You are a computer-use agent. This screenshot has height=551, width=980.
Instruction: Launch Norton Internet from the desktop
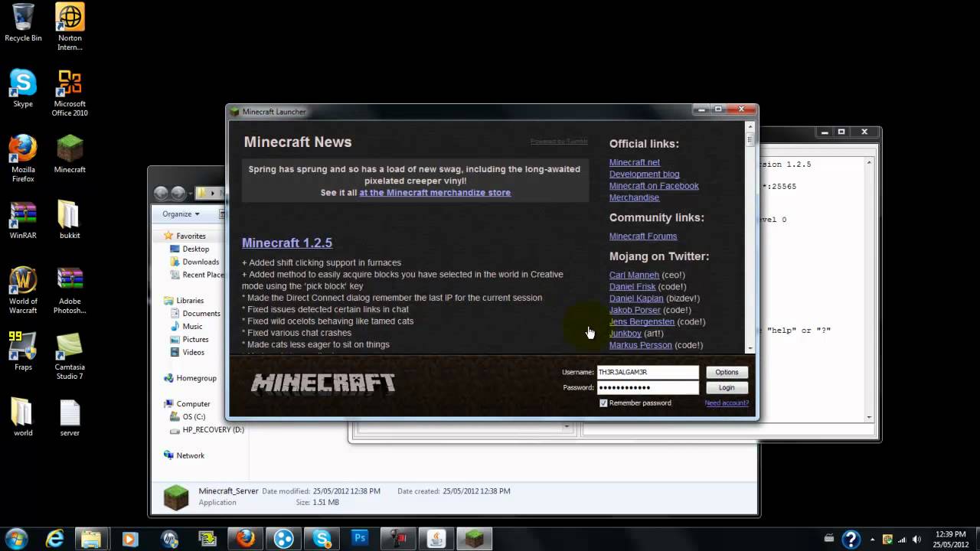[70, 27]
